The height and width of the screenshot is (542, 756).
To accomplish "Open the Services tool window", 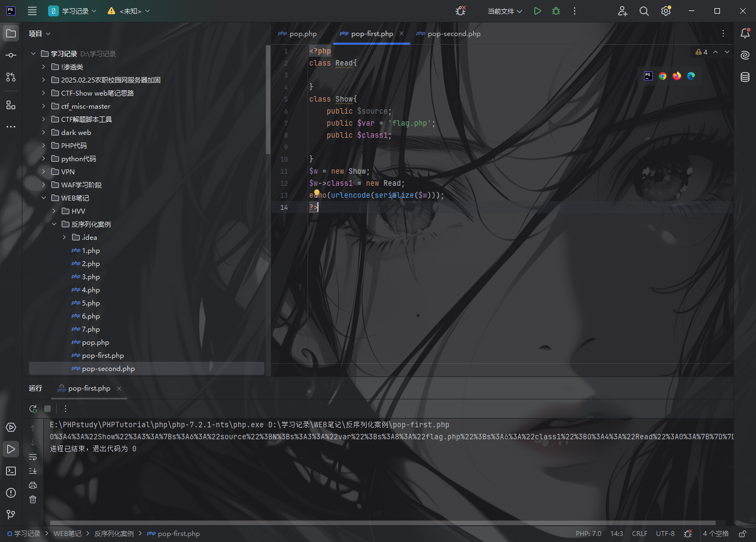I will coord(11,427).
